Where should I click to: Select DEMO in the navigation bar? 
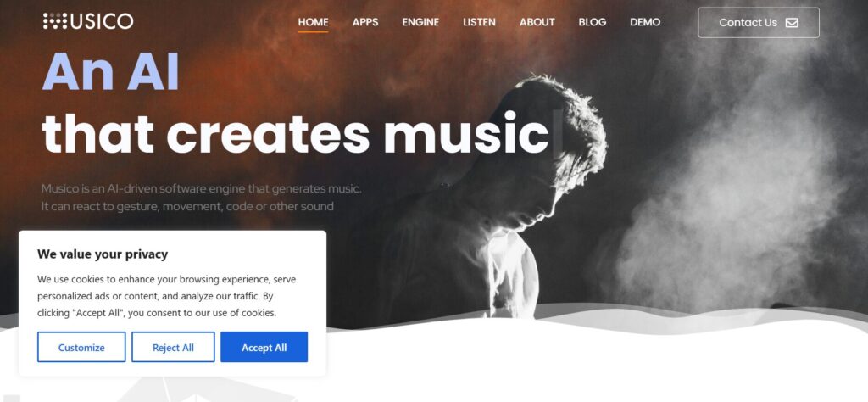[645, 22]
